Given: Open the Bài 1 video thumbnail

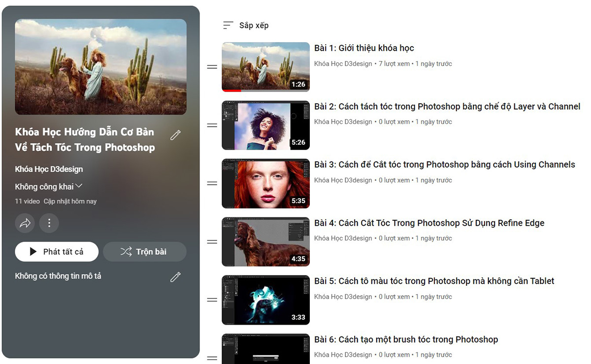Looking at the screenshot, I should 266,67.
